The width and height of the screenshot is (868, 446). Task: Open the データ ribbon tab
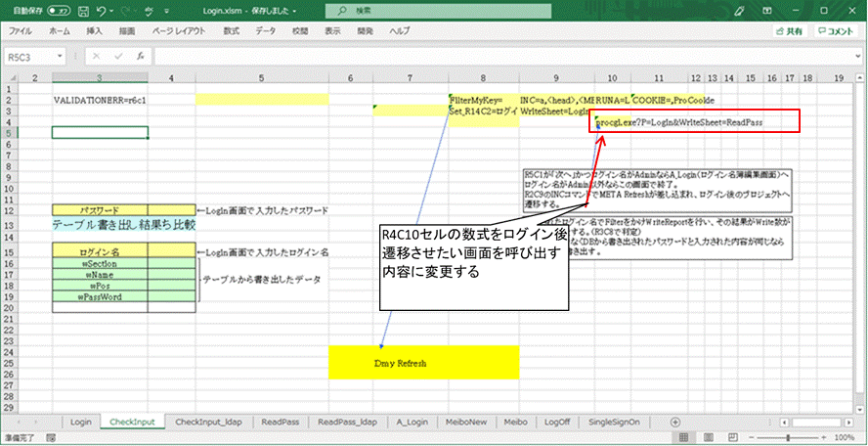(266, 31)
